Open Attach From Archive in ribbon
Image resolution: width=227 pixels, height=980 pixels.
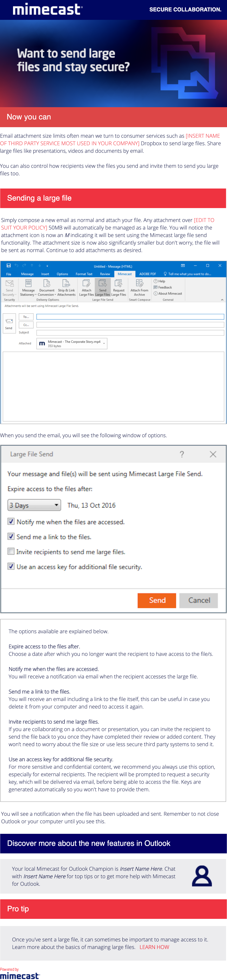(x=139, y=288)
